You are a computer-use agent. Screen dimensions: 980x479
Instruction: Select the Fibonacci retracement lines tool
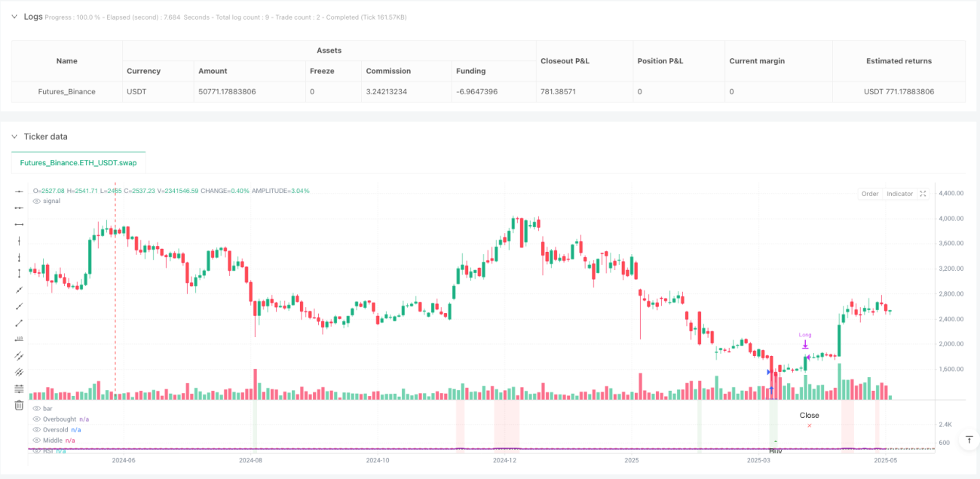tap(19, 388)
